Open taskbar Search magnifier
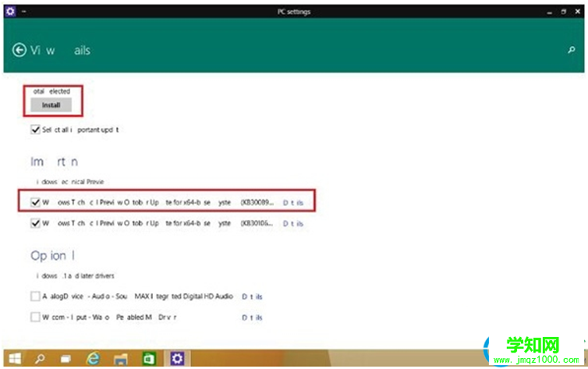The height and width of the screenshot is (369, 588). (x=40, y=359)
